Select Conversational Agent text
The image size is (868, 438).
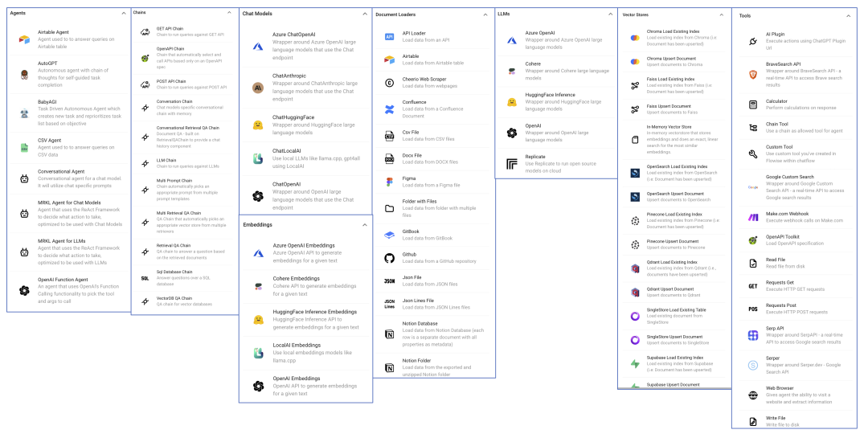pos(61,172)
